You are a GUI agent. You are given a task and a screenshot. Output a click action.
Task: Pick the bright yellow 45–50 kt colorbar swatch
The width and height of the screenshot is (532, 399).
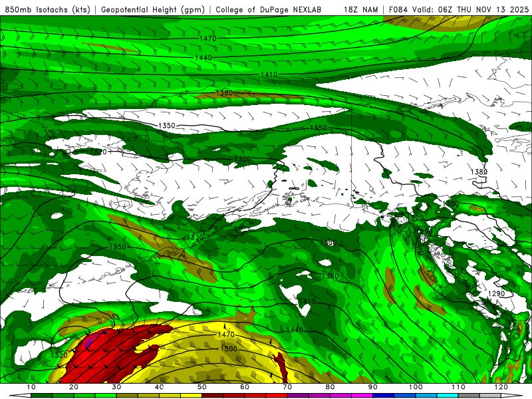point(191,395)
